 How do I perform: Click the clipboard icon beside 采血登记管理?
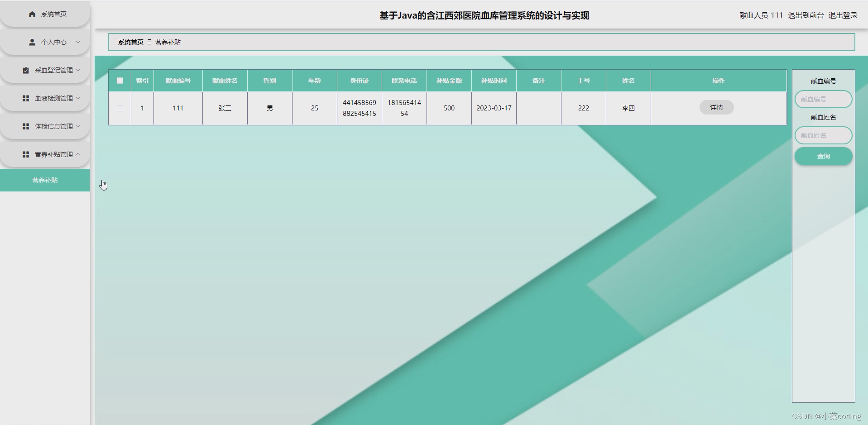pyautogui.click(x=26, y=70)
